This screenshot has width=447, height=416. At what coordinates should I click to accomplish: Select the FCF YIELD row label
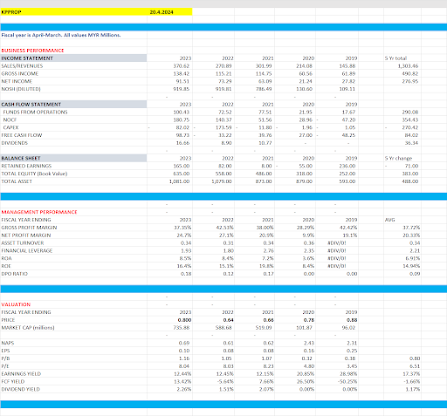pos(13,381)
